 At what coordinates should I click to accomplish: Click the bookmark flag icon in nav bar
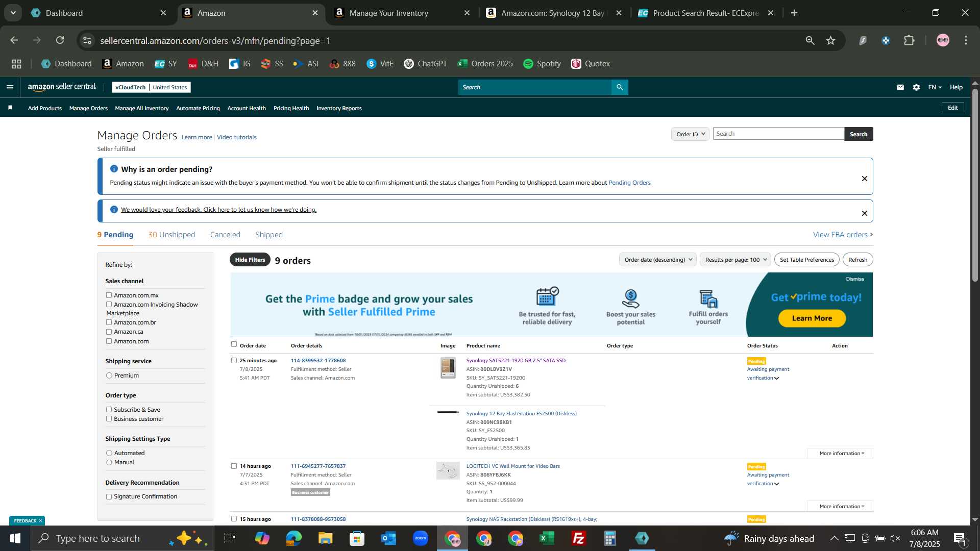click(x=10, y=108)
